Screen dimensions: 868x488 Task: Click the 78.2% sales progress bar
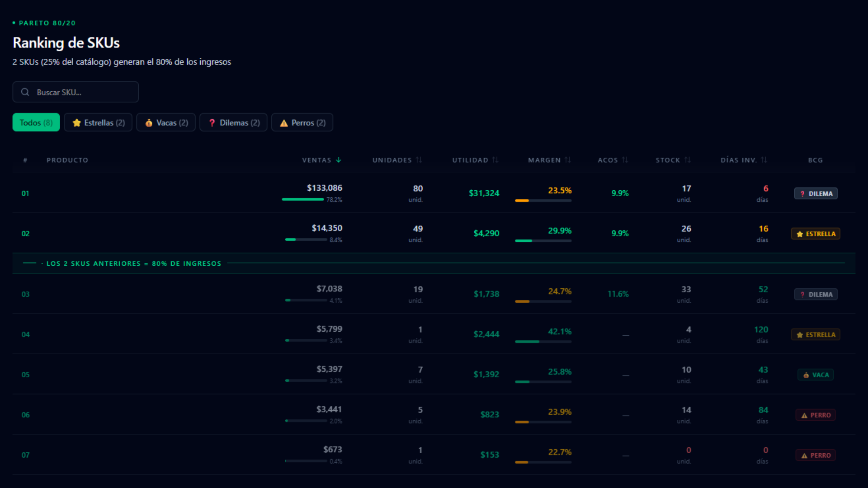pos(303,199)
